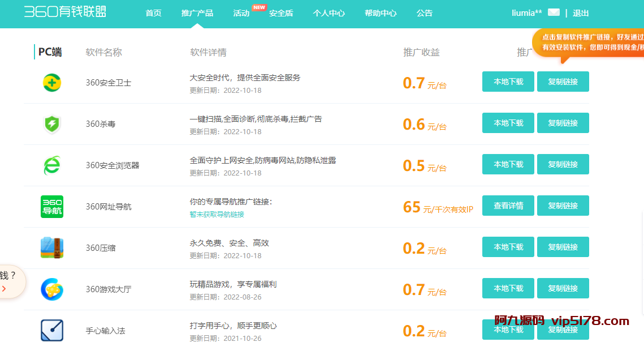The height and width of the screenshot is (342, 644).
Task: Open 公告 in navigation
Action: 424,13
